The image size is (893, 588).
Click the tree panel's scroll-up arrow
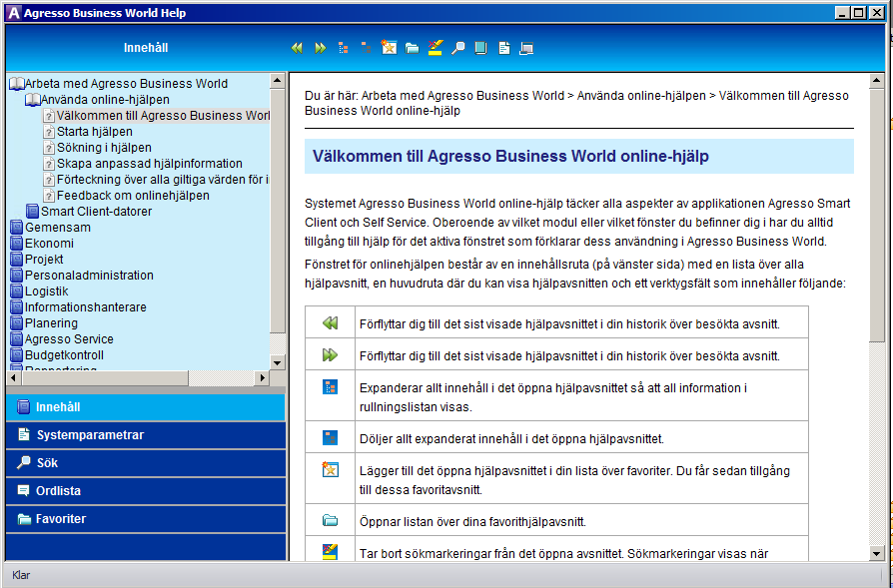tap(278, 80)
